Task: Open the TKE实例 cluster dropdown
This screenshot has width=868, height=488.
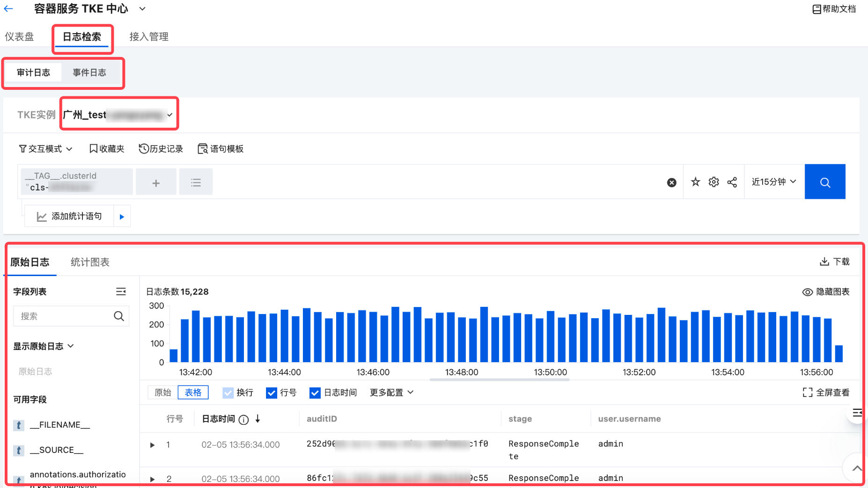Action: click(x=119, y=115)
